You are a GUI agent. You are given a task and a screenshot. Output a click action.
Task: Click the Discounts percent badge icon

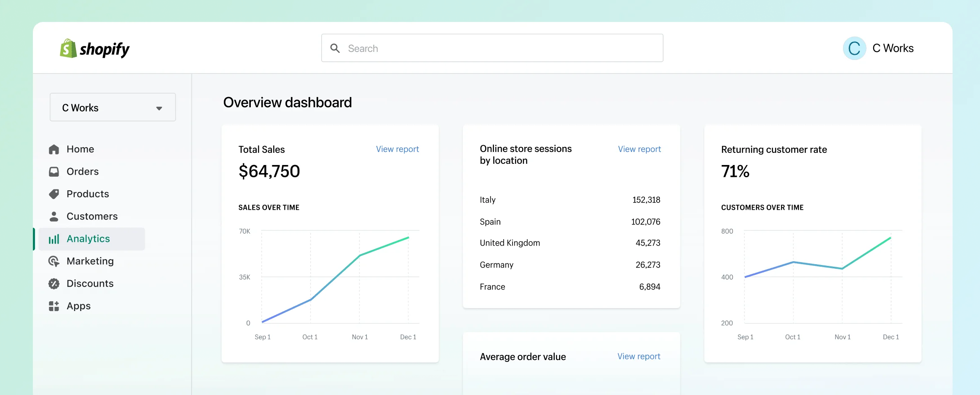pos(54,284)
